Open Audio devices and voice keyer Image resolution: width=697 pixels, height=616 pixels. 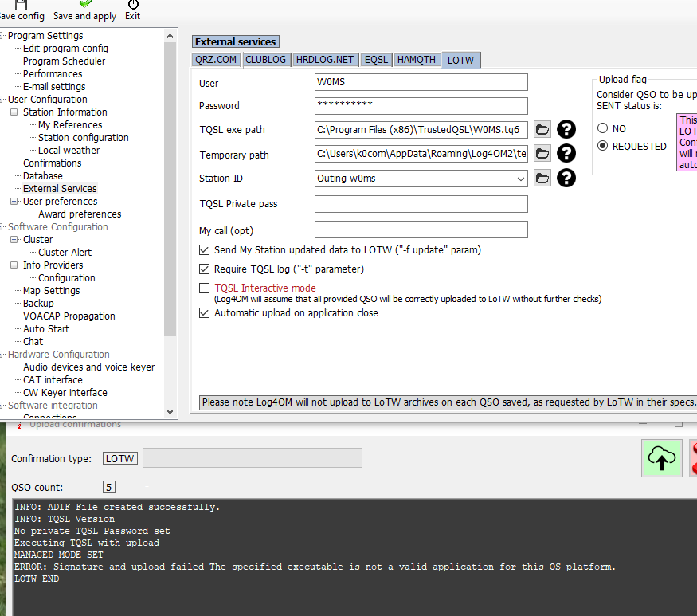pos(89,367)
